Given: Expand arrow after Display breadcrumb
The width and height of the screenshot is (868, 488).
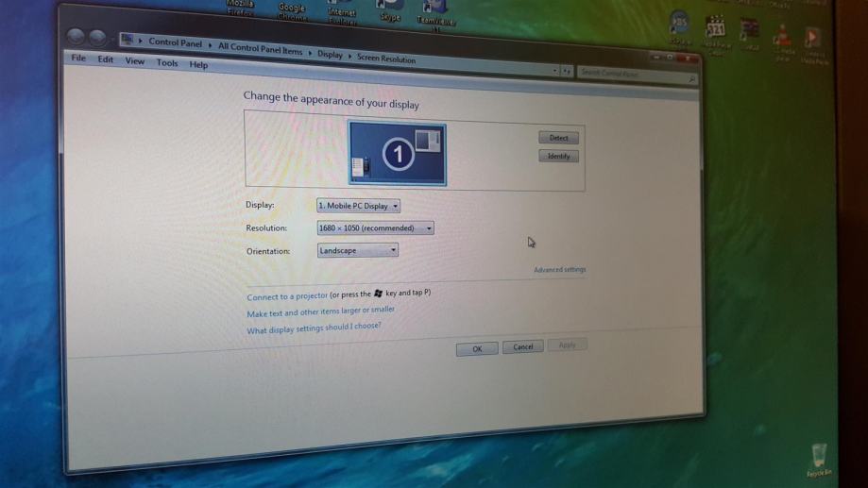Looking at the screenshot, I should (x=349, y=56).
